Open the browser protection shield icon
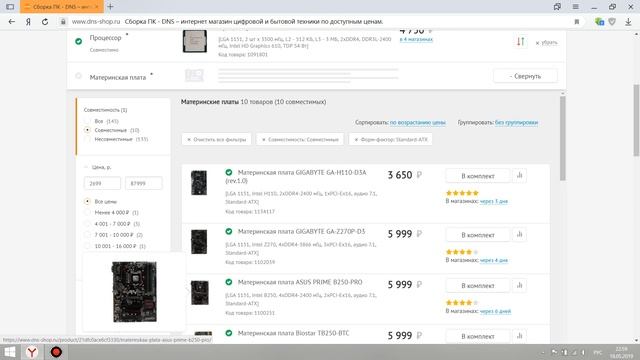This screenshot has width=640, height=360. point(612,22)
